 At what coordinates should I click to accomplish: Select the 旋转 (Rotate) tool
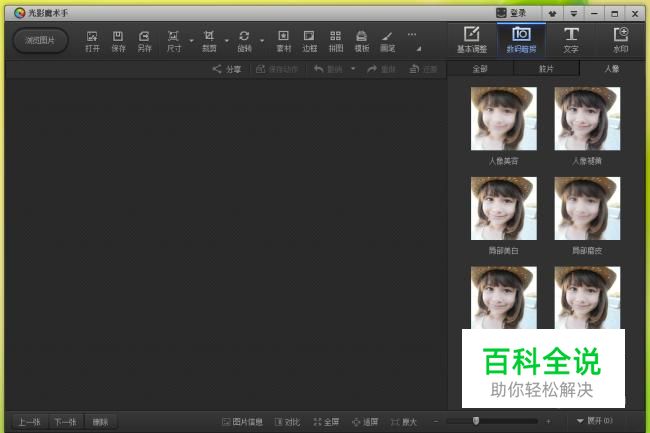[244, 40]
